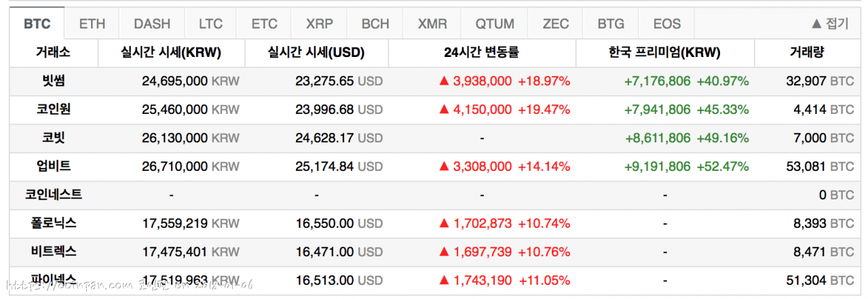This screenshot has width=868, height=299.
Task: Collapse the table with the ▲ 접기 button
Action: (829, 24)
